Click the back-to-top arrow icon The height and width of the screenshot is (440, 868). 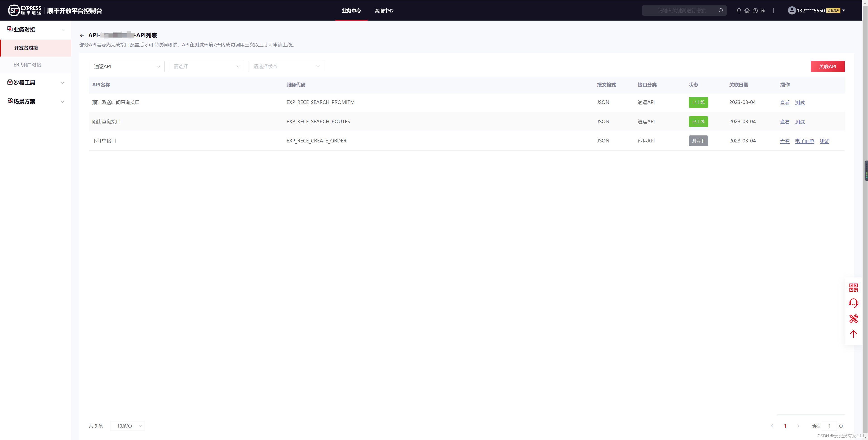[853, 334]
